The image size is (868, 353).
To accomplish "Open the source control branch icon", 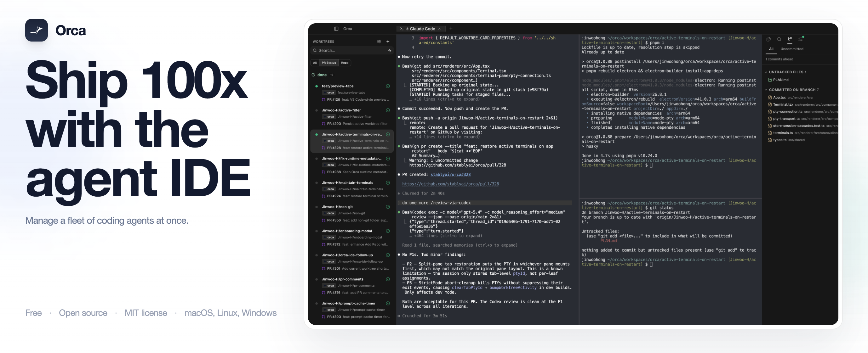I will click(x=790, y=39).
